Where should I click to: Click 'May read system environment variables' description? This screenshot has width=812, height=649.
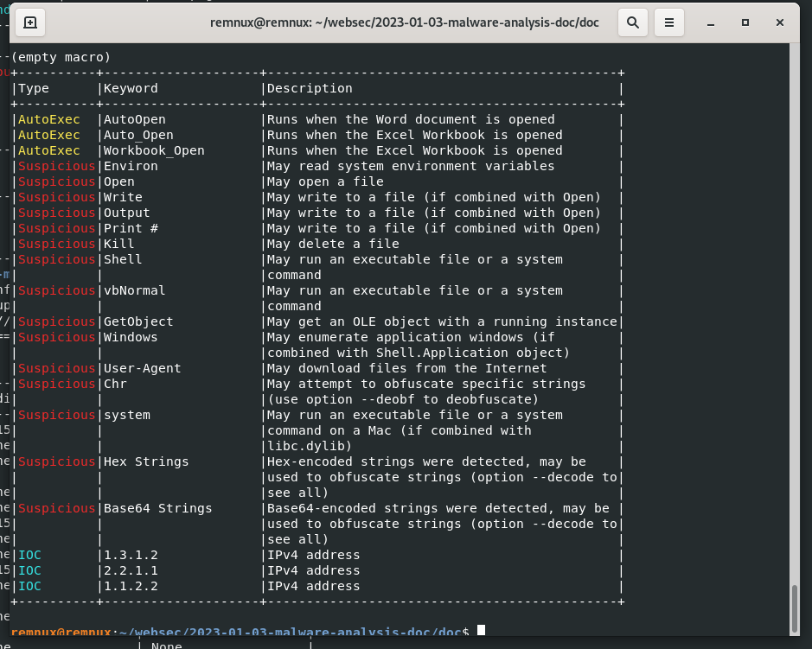tap(411, 166)
